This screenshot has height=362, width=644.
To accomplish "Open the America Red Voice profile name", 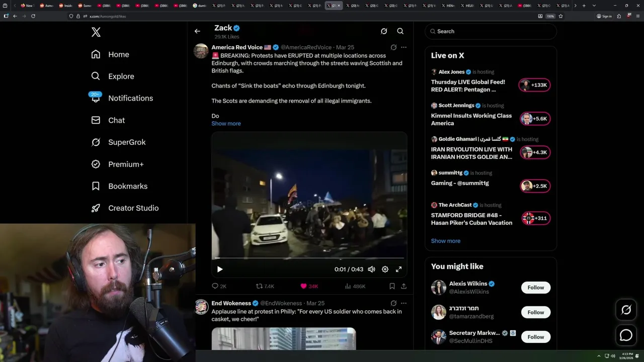I will pos(237,47).
